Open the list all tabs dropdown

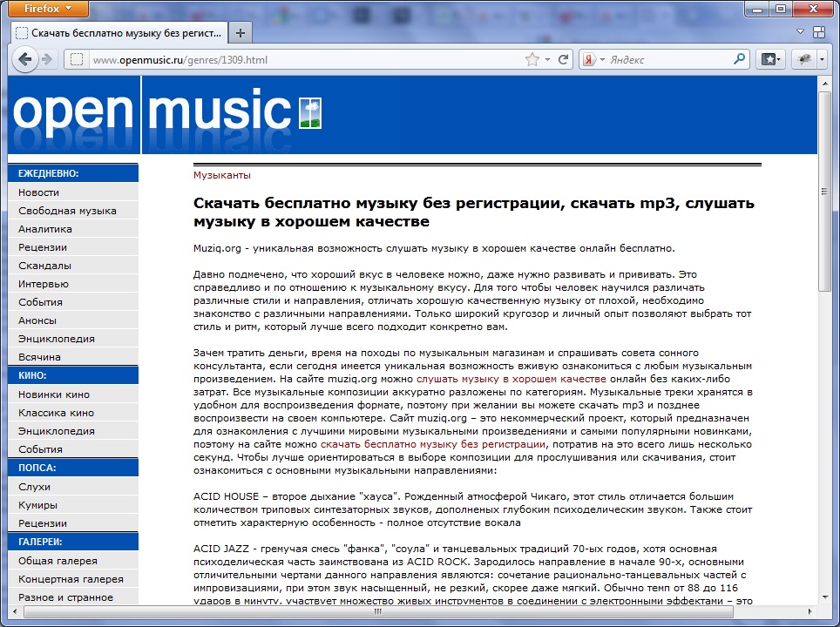[x=801, y=31]
